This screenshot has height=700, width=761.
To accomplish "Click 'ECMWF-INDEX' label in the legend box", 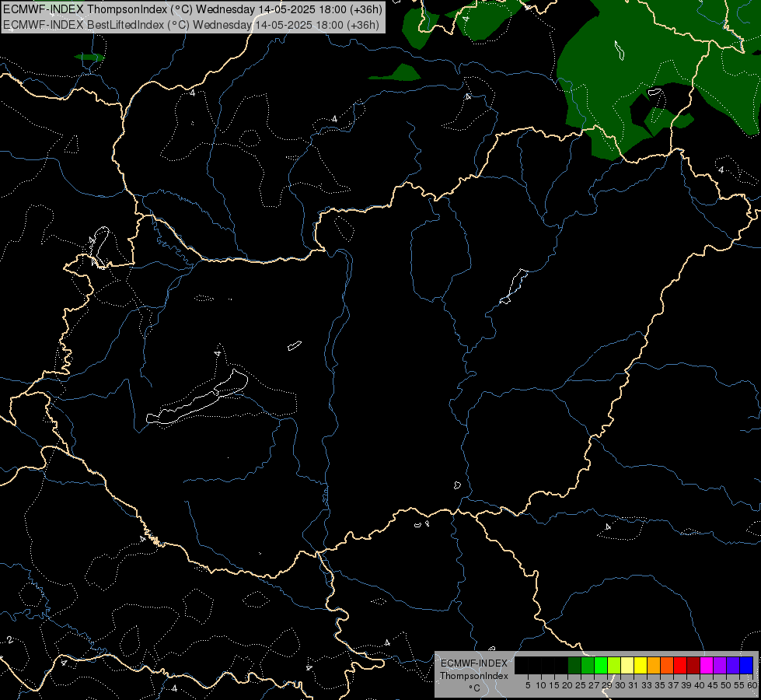I will pyautogui.click(x=473, y=663).
